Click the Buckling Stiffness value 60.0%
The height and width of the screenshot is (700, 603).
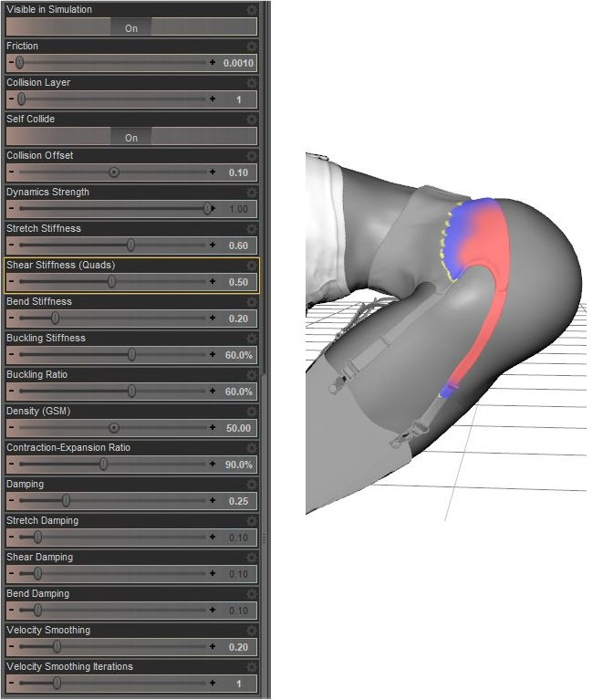pos(238,355)
